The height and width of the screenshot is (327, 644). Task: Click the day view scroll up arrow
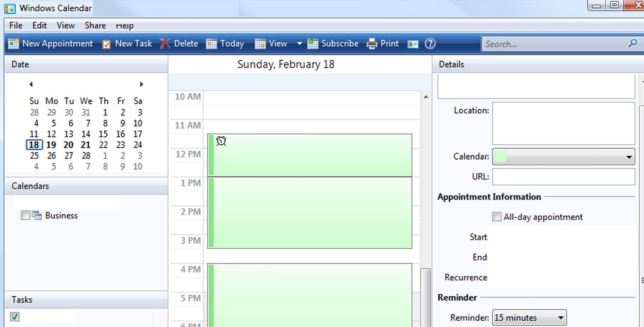tap(426, 97)
